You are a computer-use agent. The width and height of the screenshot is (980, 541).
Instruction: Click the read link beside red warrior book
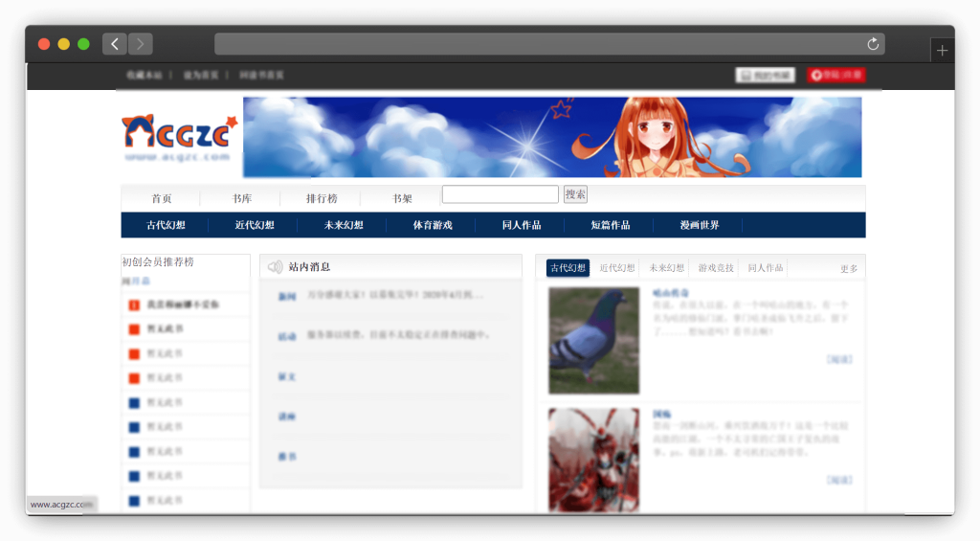(x=839, y=480)
